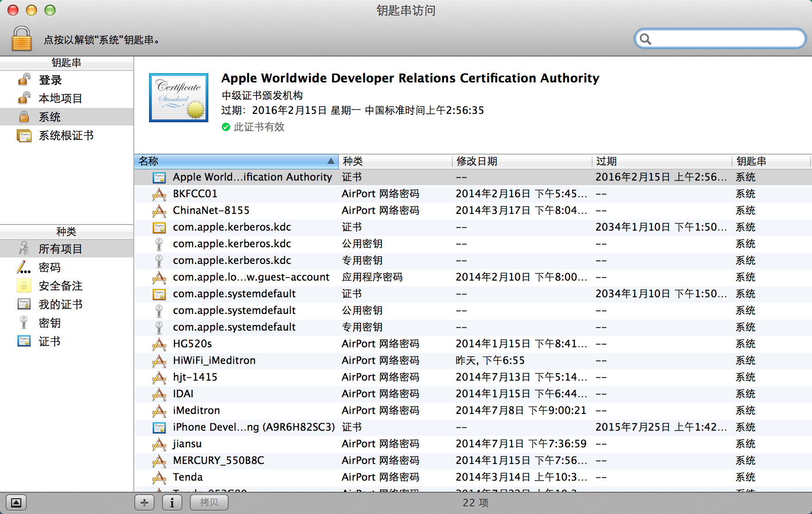Sort by the 钥匙串 column header
Viewport: 812px width, 514px height.
[x=771, y=161]
